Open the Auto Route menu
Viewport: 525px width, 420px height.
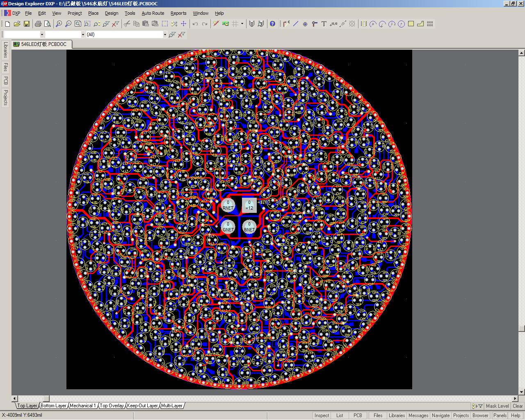tap(153, 13)
